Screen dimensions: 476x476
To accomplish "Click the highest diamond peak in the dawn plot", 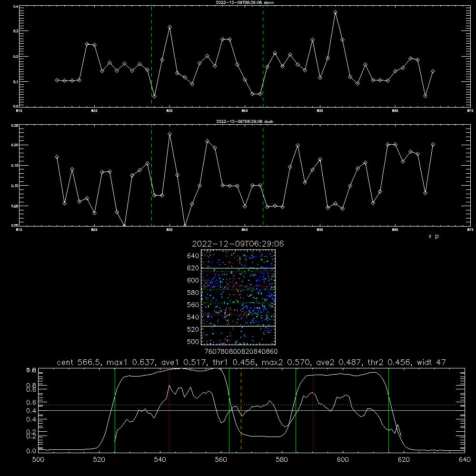I will [x=335, y=12].
